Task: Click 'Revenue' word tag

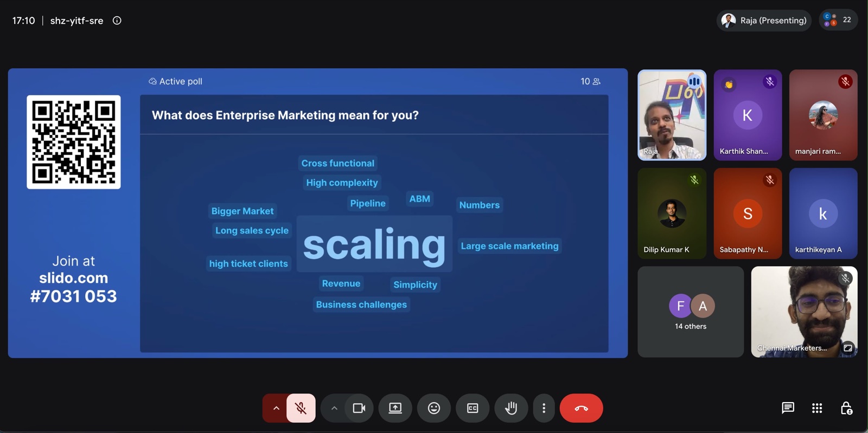Action: pos(341,283)
